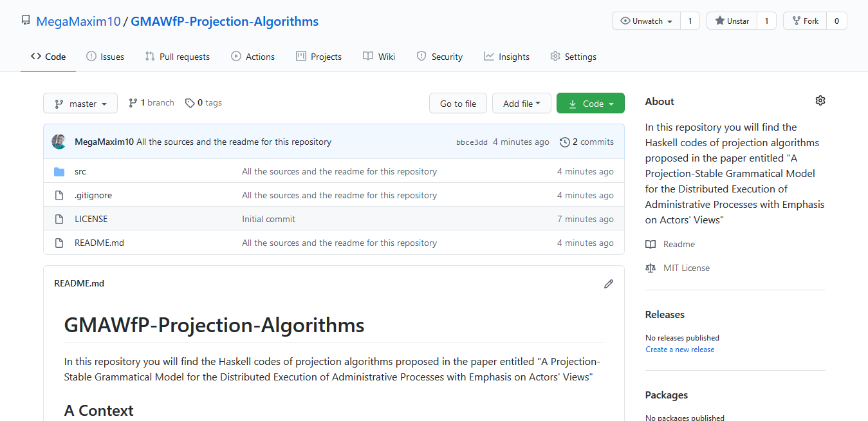This screenshot has height=421, width=868.
Task: Open the master branch dropdown
Action: pyautogui.click(x=80, y=103)
